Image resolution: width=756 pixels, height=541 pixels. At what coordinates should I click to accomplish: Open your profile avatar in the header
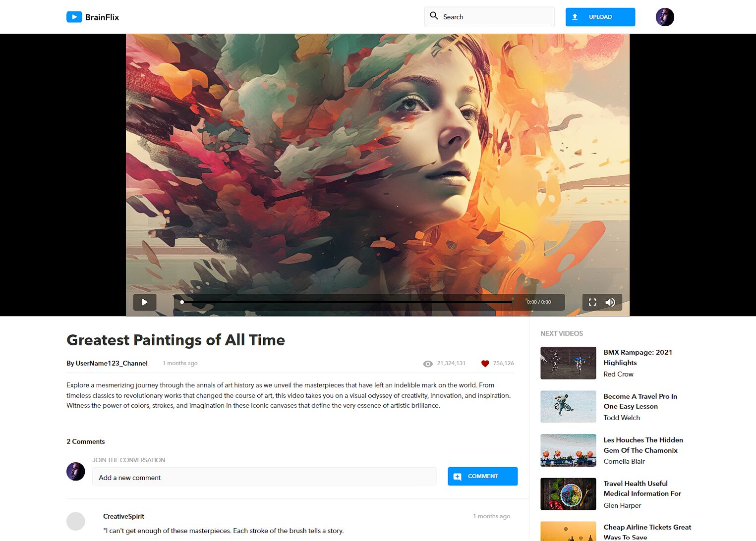665,17
